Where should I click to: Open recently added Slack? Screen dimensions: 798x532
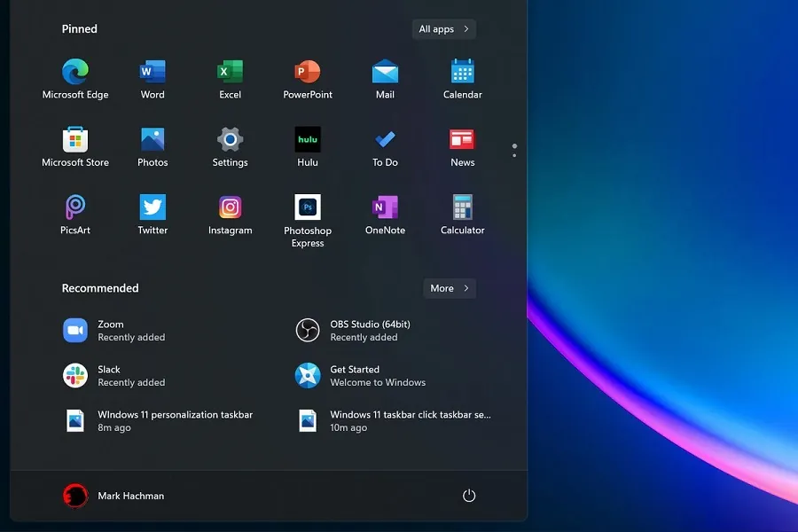coord(114,376)
